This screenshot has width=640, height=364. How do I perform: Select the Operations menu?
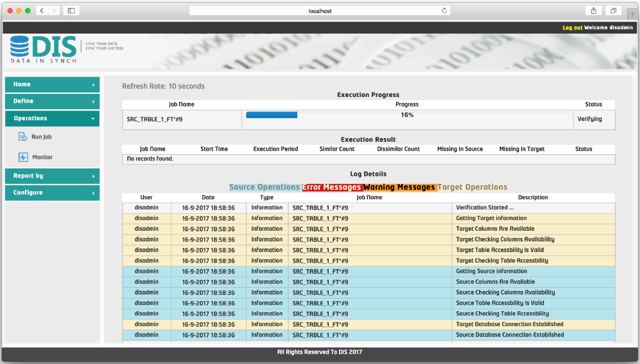[52, 118]
